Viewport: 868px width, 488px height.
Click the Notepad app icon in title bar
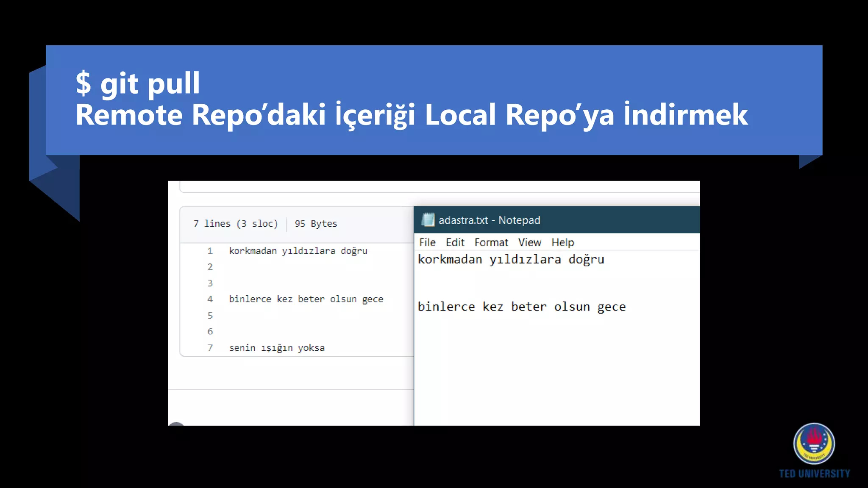tap(428, 220)
